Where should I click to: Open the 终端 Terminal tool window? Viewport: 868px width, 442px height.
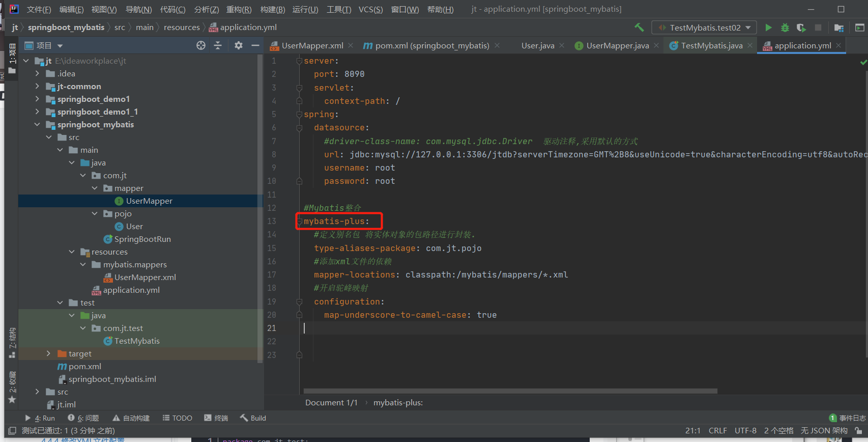pos(216,418)
